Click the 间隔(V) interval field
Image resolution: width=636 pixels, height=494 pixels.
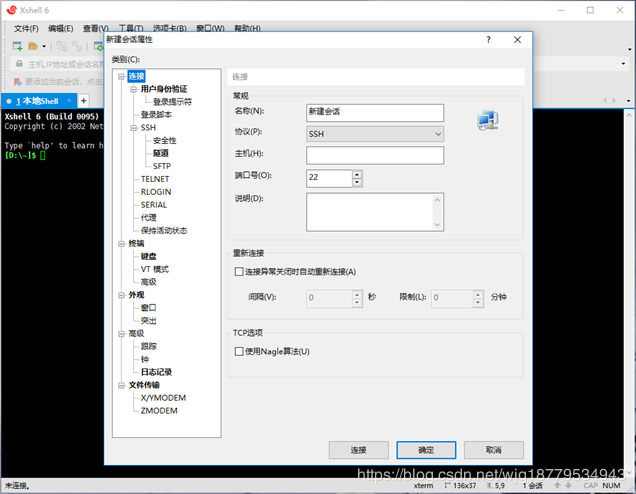pyautogui.click(x=329, y=299)
